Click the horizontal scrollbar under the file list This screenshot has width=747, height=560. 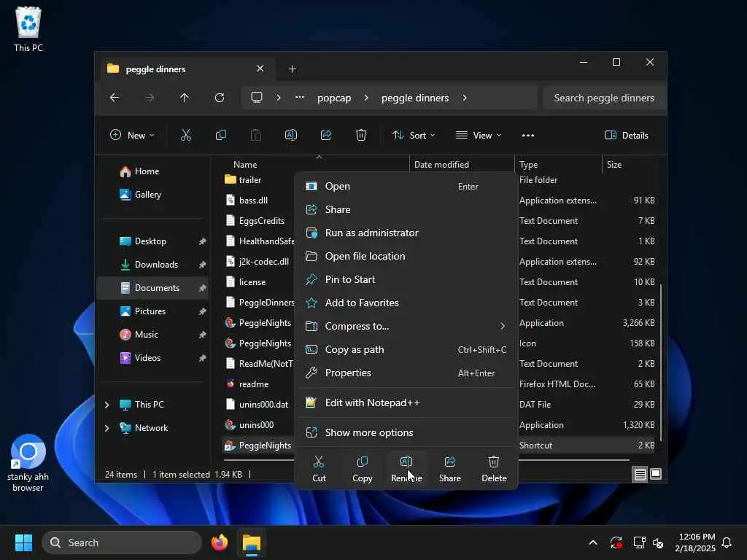(x=426, y=460)
